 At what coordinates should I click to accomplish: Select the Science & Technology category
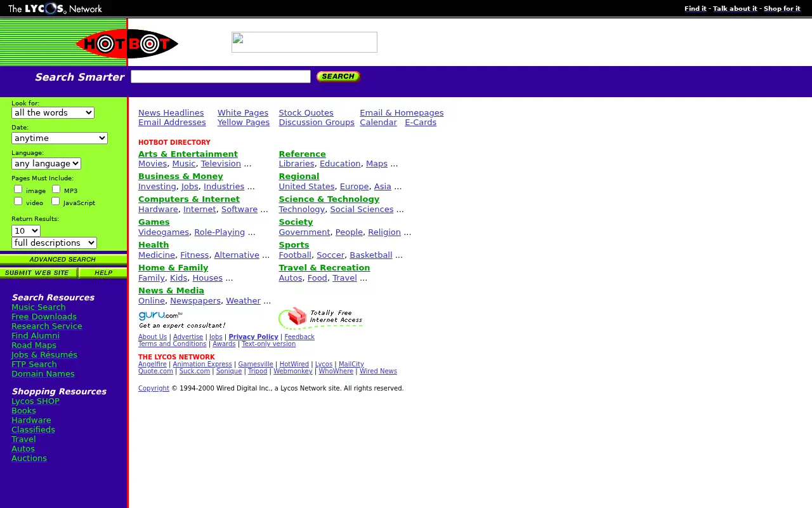click(329, 199)
